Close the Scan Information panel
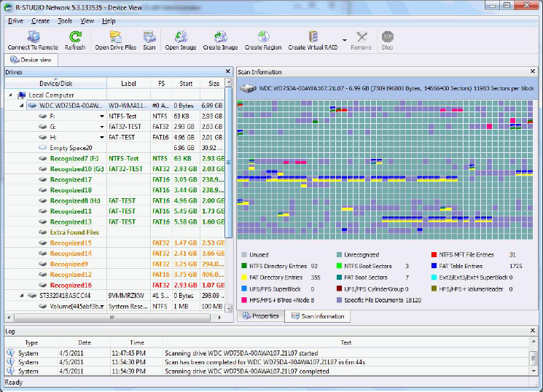Viewport: 543px width, 392px height. click(x=533, y=71)
